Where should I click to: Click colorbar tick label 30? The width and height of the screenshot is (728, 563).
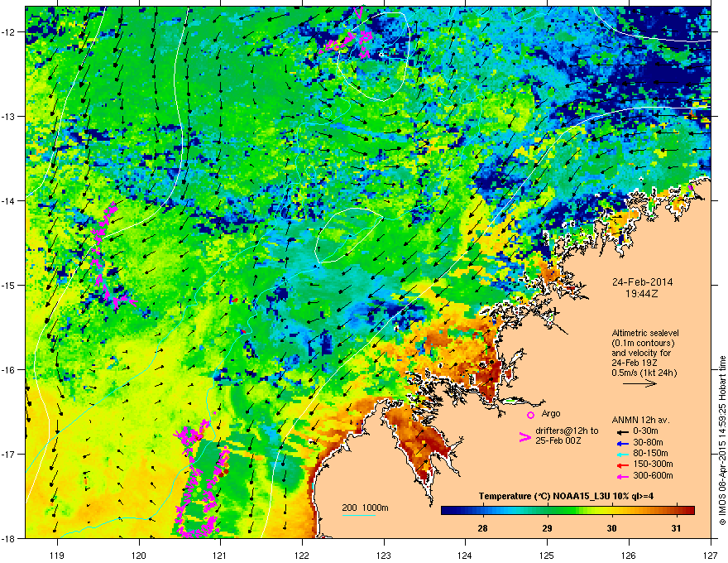pyautogui.click(x=612, y=528)
